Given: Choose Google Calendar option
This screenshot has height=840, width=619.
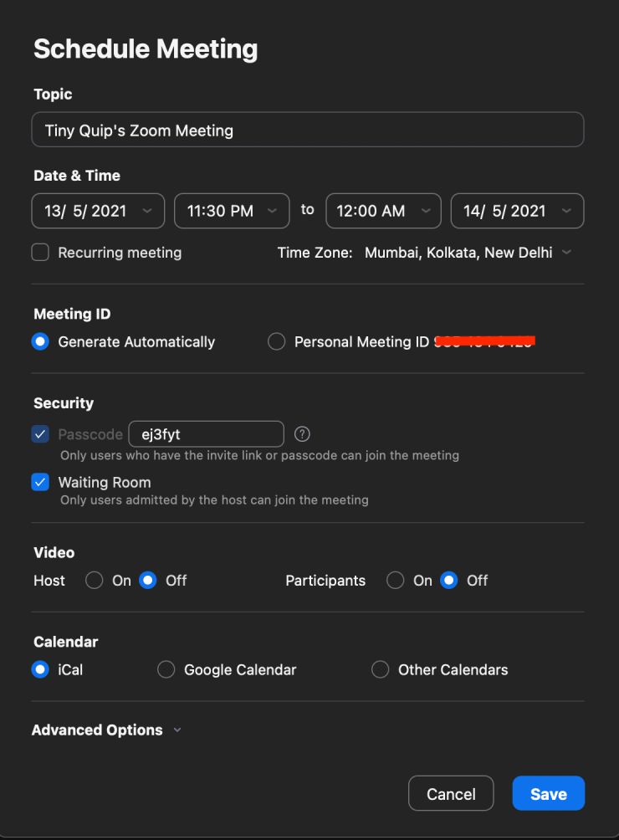Looking at the screenshot, I should pos(166,669).
